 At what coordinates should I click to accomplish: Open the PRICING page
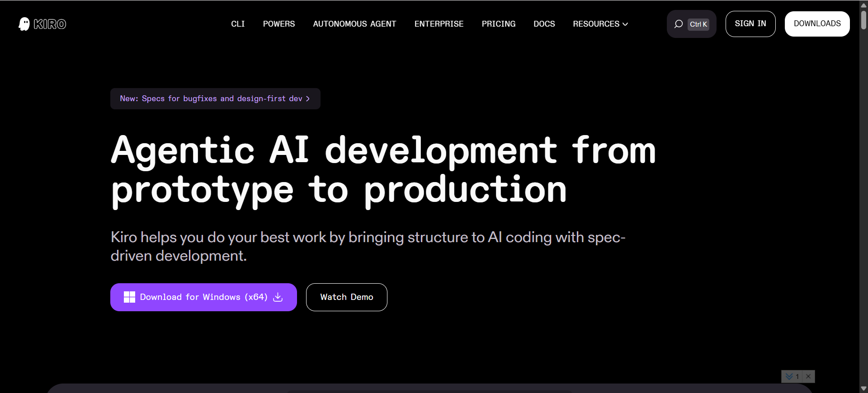click(x=499, y=24)
